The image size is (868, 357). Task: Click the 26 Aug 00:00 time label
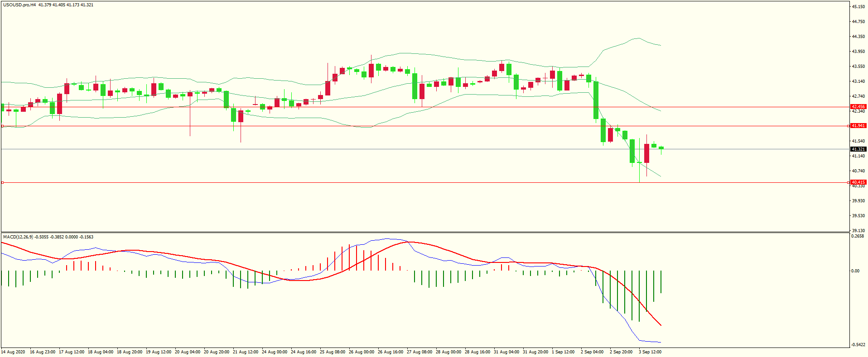(362, 352)
